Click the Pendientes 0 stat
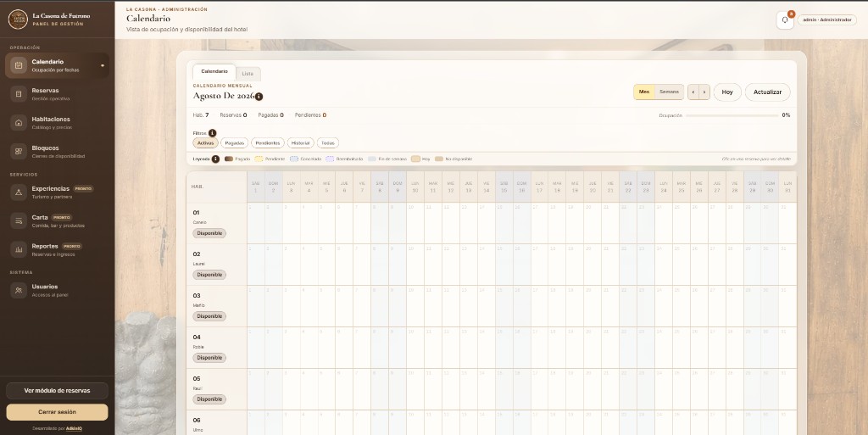 click(310, 115)
